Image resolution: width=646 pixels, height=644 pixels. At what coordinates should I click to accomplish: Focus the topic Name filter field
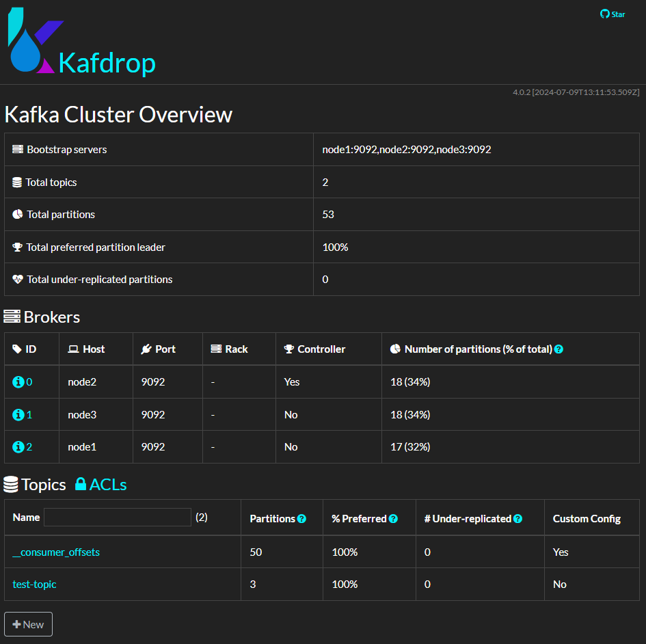[x=118, y=517]
